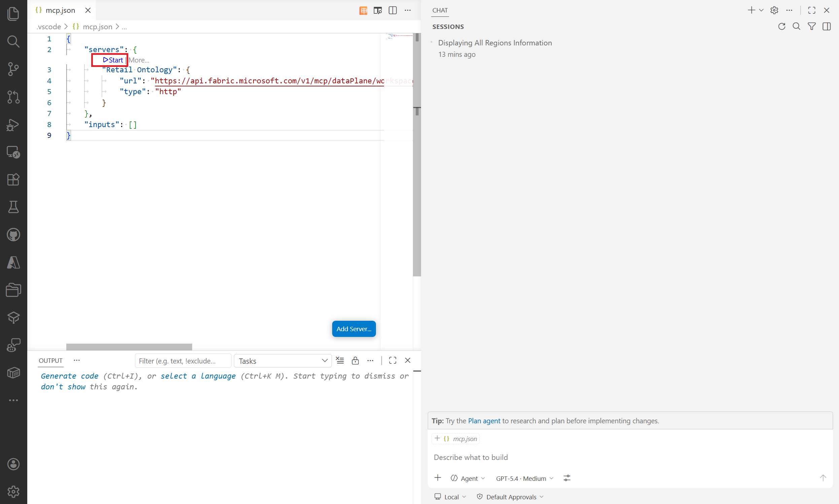Open the Remote Explorer view
This screenshot has width=839, height=504.
(13, 152)
